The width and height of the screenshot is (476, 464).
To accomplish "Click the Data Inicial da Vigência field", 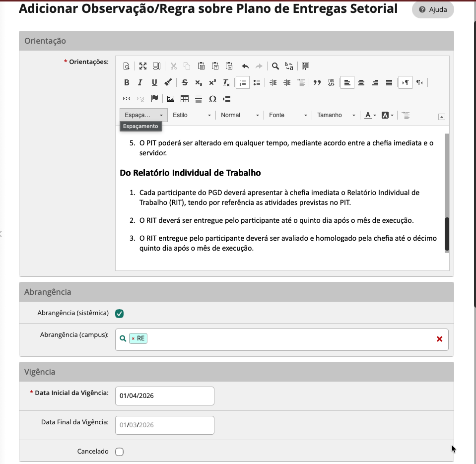I will (165, 396).
